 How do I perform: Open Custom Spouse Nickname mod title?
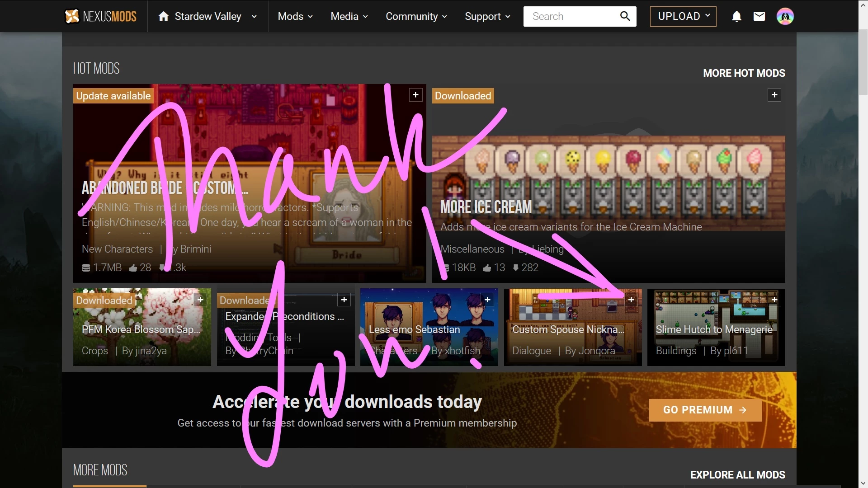[x=568, y=329]
